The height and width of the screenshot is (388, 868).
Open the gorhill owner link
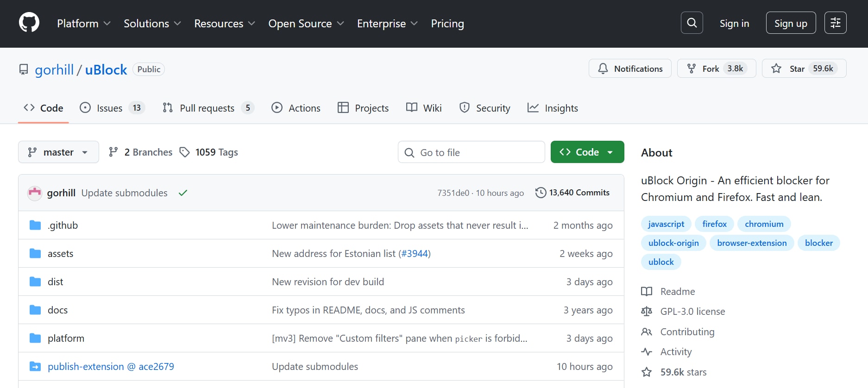tap(54, 69)
